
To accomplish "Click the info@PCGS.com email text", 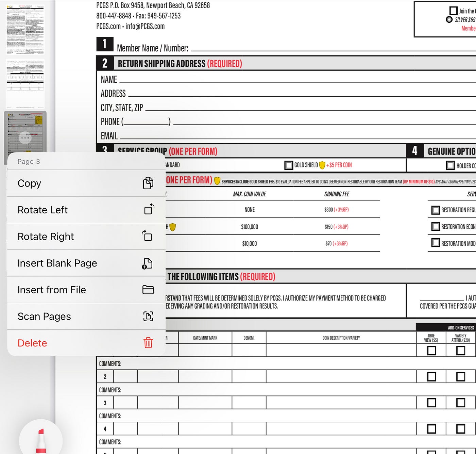I will click(x=145, y=26).
